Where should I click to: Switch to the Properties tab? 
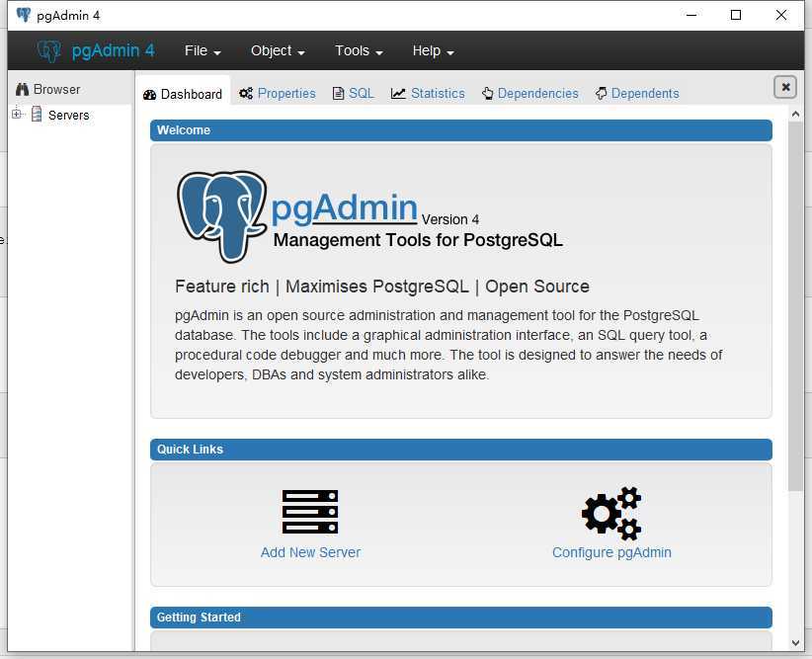277,93
